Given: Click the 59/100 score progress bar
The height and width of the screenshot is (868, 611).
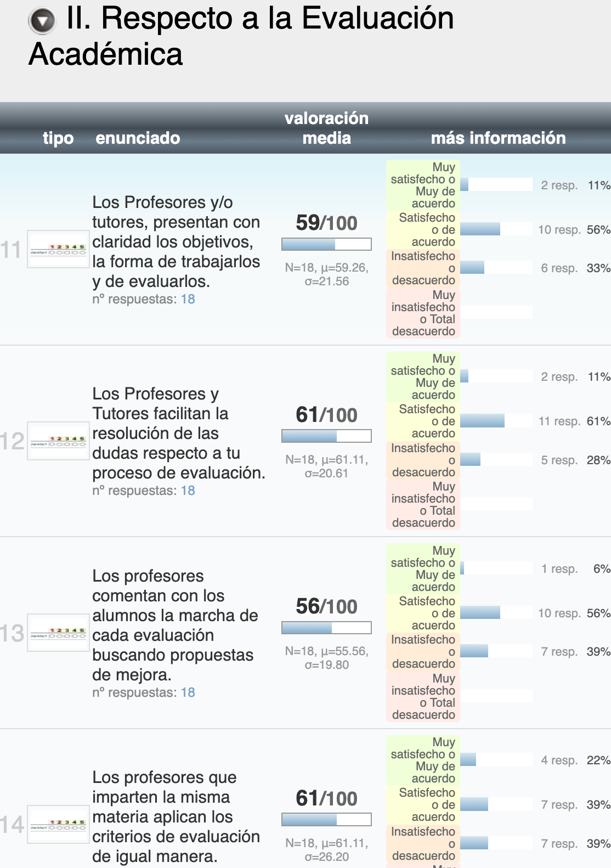Looking at the screenshot, I should [326, 244].
